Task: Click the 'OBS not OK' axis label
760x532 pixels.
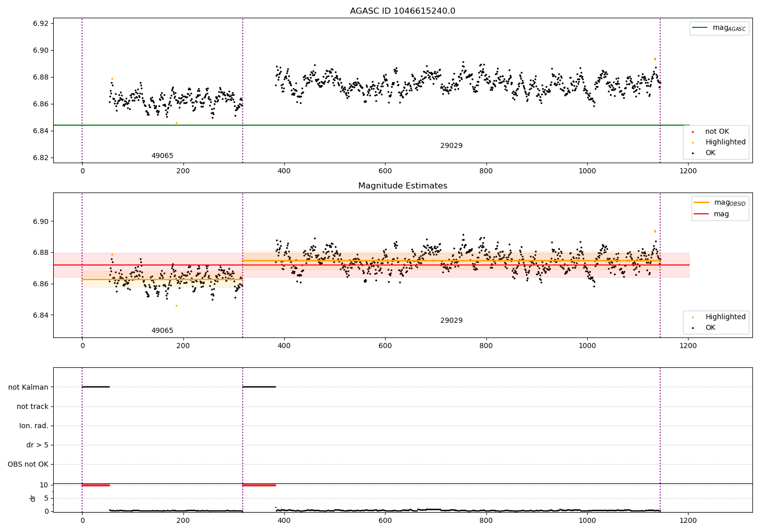Action: (x=28, y=465)
